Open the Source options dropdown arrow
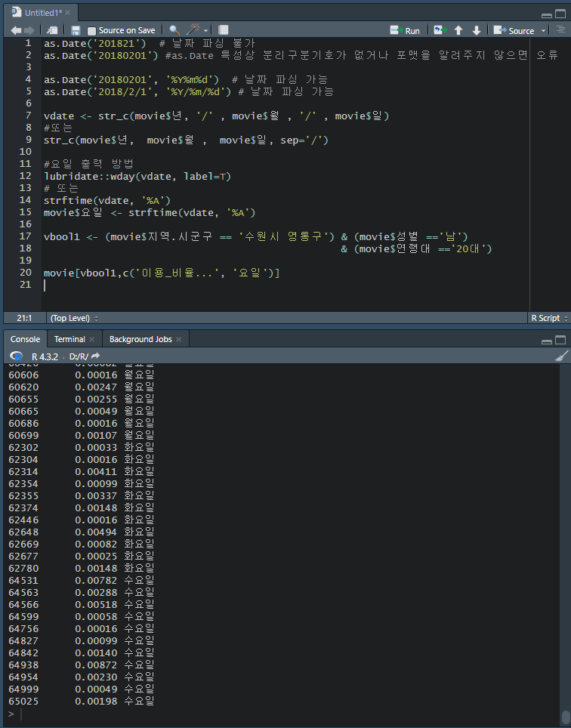 coord(543,31)
